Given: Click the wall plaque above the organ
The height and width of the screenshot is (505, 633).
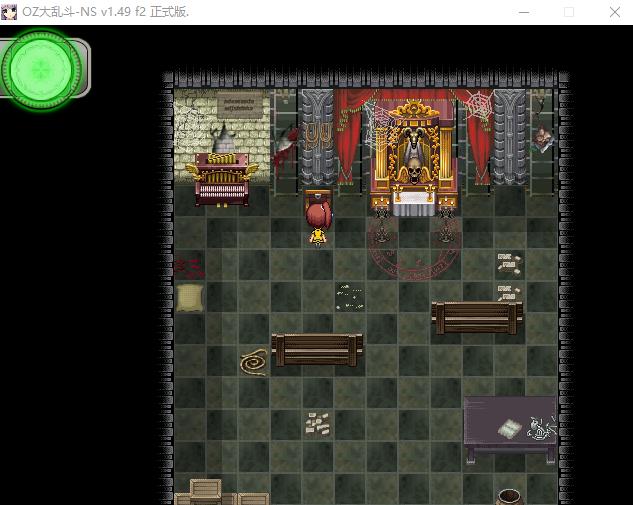Looking at the screenshot, I should (240, 105).
